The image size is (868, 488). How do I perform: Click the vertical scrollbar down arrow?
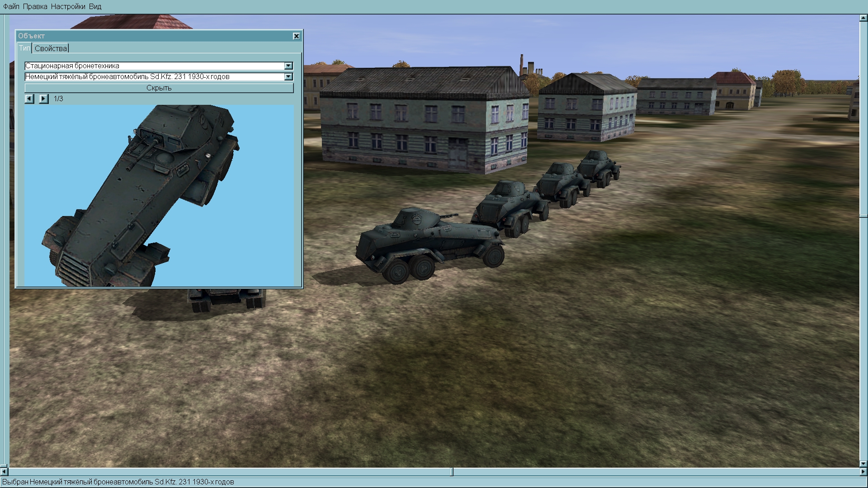point(863,464)
